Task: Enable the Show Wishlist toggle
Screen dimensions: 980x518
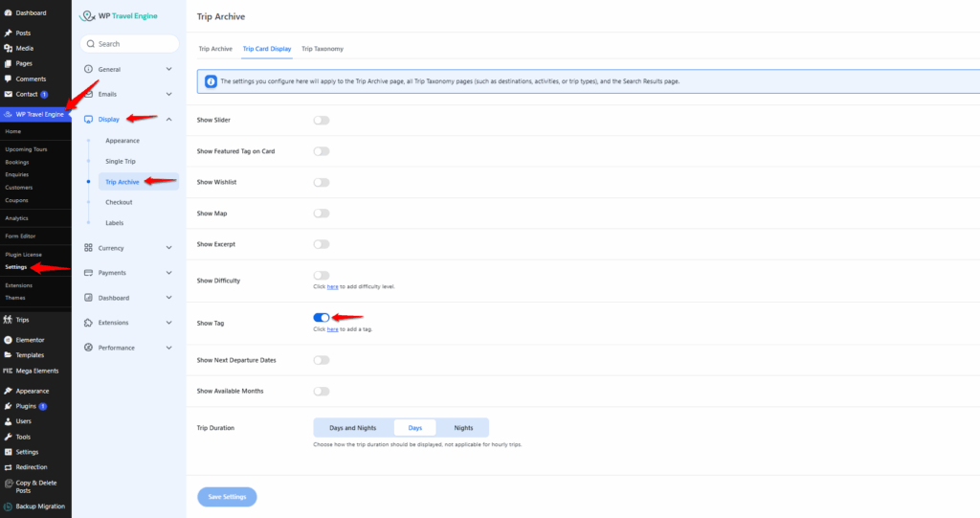Action: pyautogui.click(x=321, y=182)
